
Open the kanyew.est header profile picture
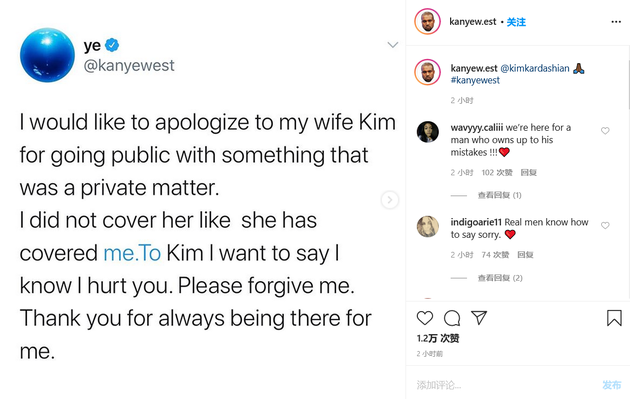tap(428, 21)
